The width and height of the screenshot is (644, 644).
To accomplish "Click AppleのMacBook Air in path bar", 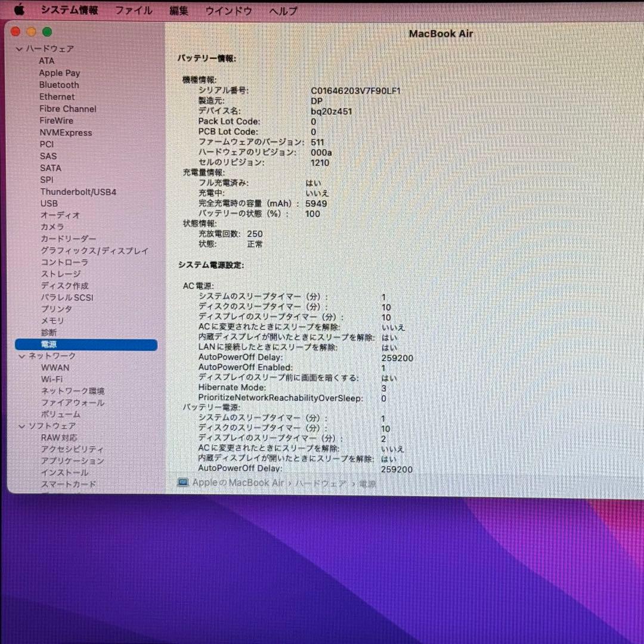I will pos(238,482).
